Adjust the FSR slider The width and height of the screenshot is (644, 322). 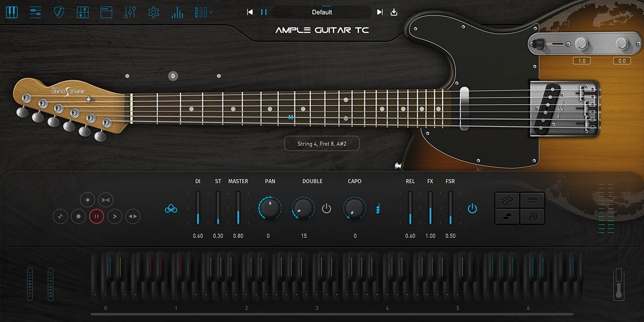click(450, 208)
